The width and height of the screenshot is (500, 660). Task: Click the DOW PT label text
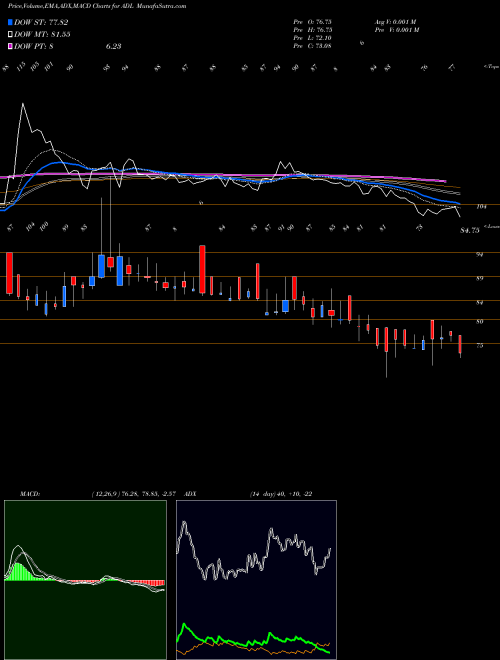tap(34, 46)
